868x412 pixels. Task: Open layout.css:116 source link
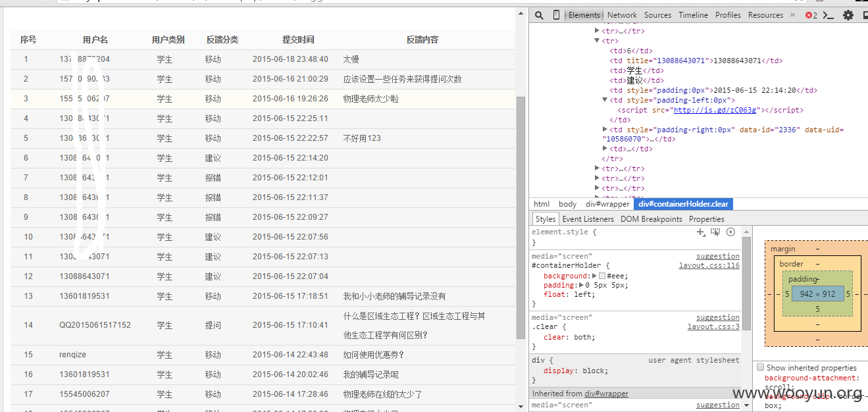click(709, 265)
